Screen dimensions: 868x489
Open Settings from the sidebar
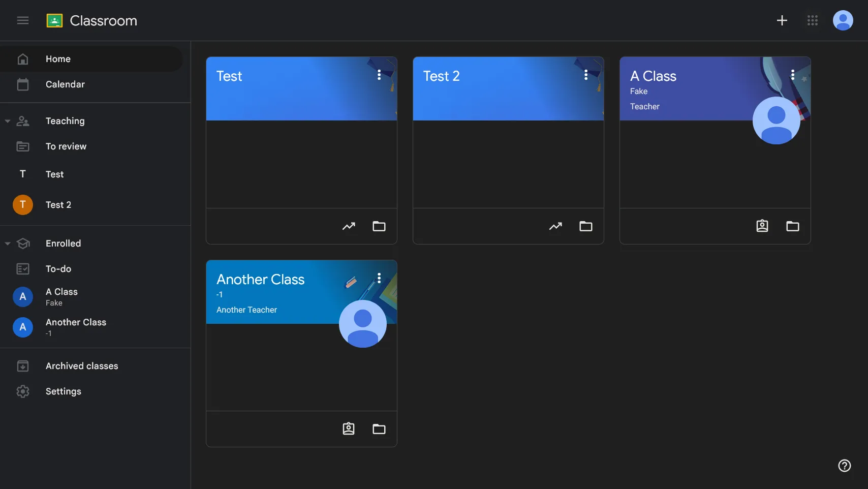pyautogui.click(x=91, y=391)
